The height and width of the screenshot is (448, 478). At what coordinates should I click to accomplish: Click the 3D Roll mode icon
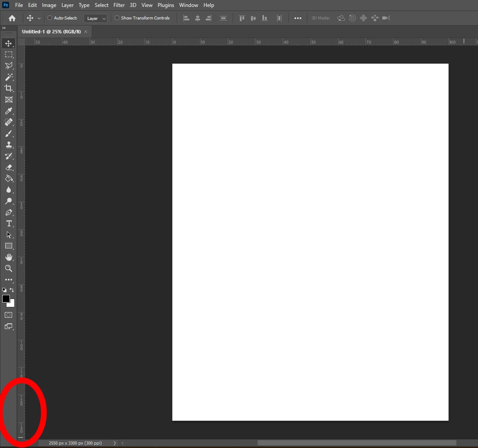[352, 18]
